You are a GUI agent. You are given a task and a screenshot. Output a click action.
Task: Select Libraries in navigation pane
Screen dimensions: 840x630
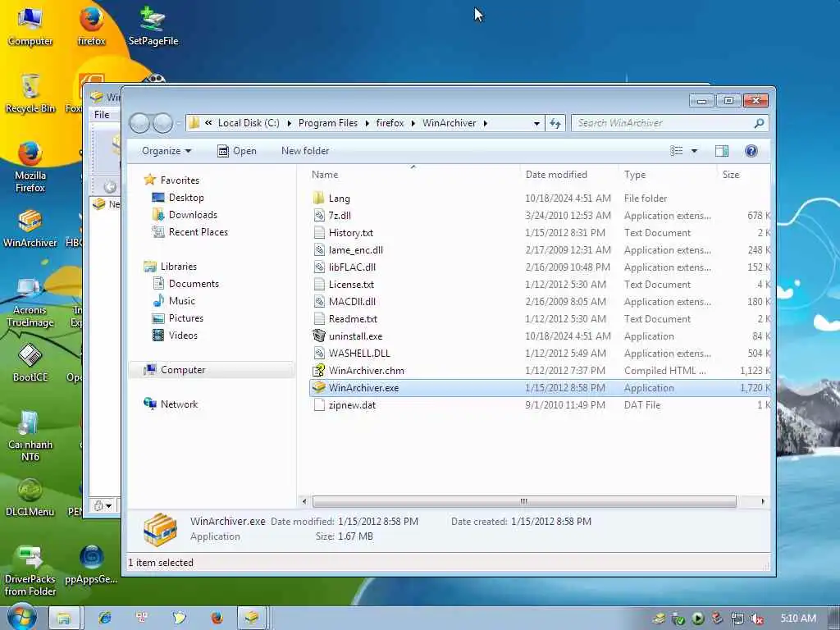[x=178, y=267]
